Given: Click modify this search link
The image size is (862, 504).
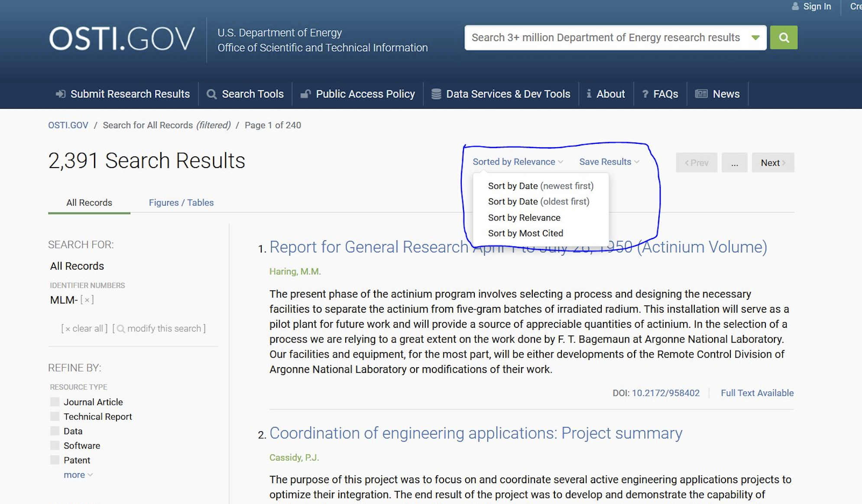Looking at the screenshot, I should coord(159,328).
